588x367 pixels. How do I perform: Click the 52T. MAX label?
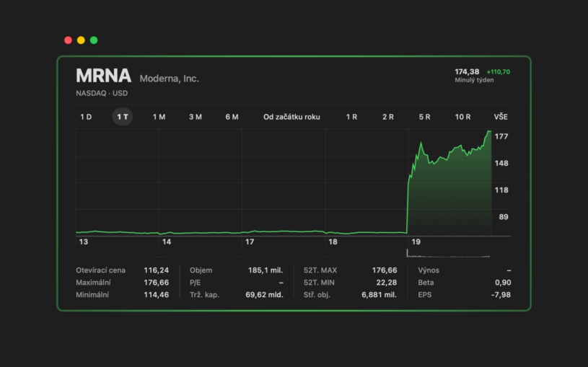tap(320, 270)
